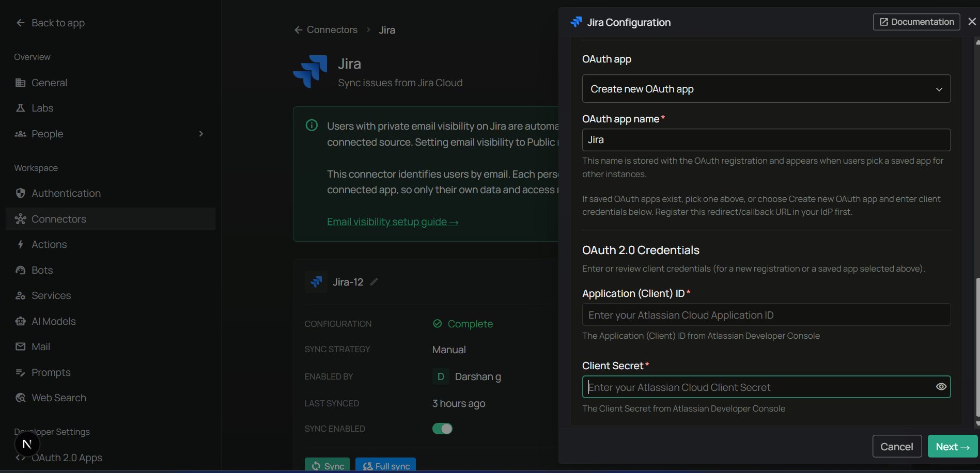
Task: Click the pencil edit icon beside Jira-12
Action: (x=374, y=282)
